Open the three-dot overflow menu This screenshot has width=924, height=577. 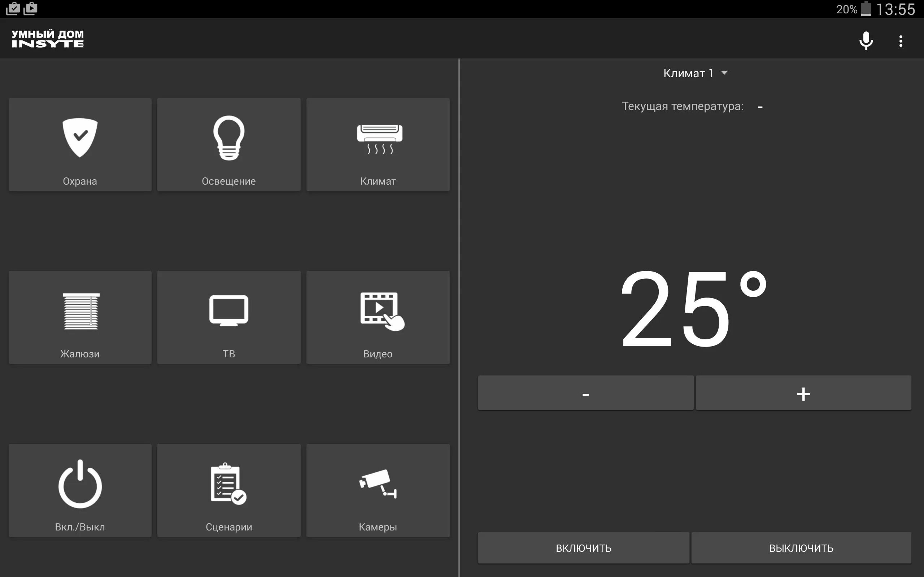[900, 41]
